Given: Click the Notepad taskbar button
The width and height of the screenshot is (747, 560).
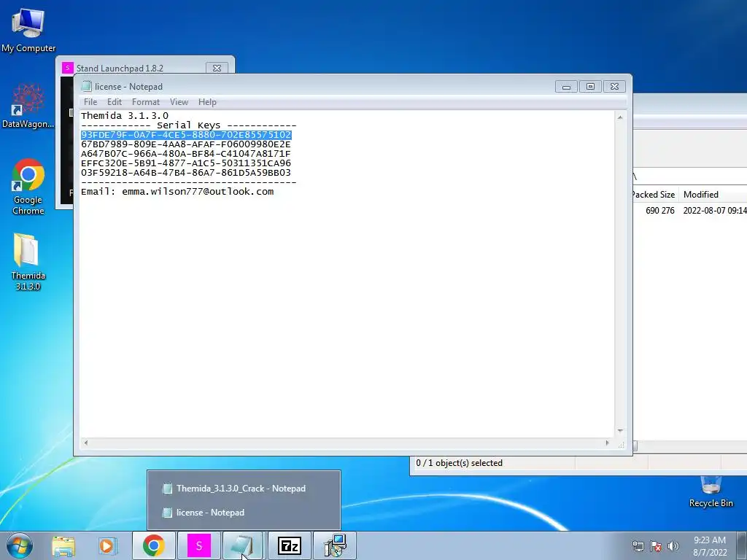Looking at the screenshot, I should coord(244,545).
